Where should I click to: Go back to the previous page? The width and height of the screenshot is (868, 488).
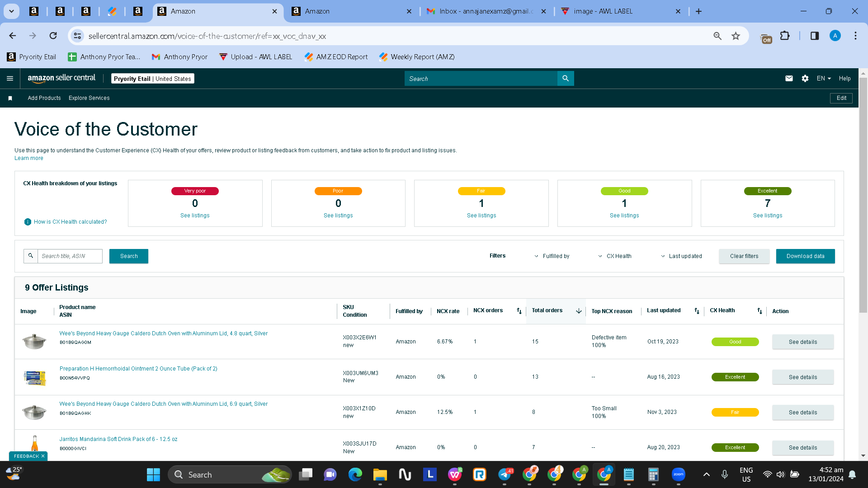13,36
